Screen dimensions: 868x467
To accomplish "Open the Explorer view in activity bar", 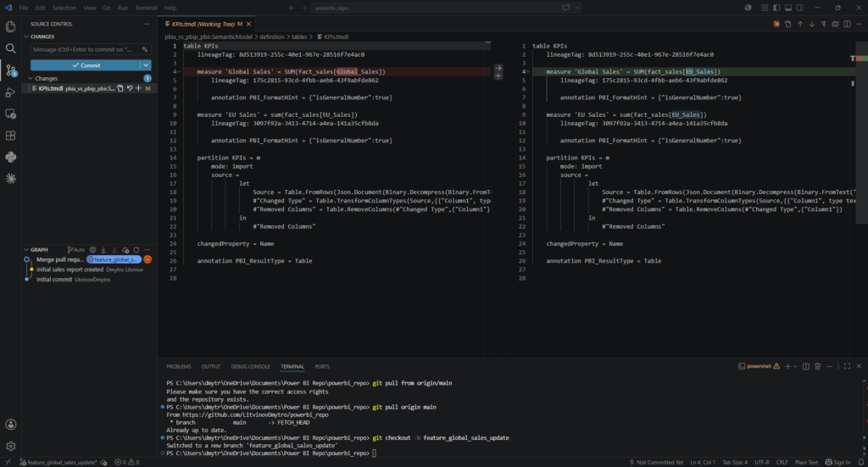I will 10,26.
